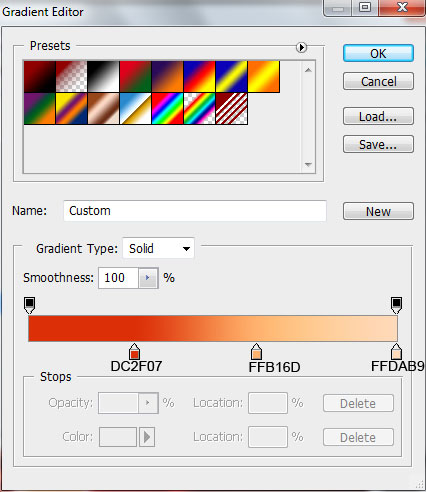Choose the black to white gradient preset
The height and width of the screenshot is (492, 426).
(103, 76)
